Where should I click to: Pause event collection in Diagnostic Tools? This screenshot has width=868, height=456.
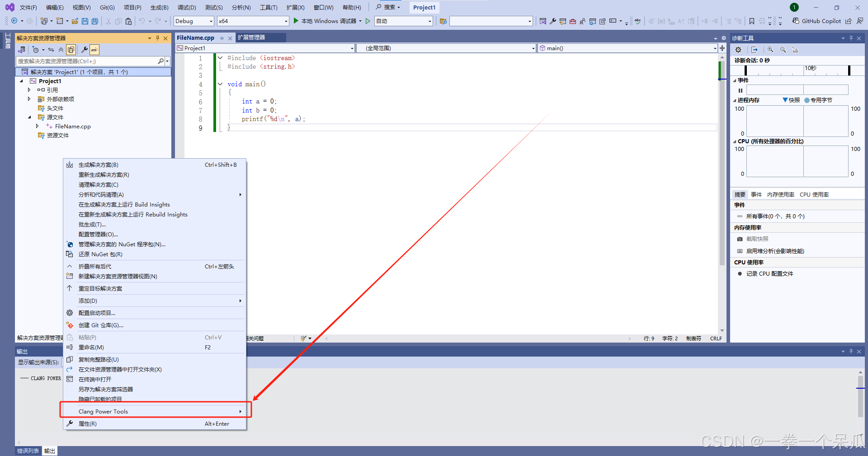(x=740, y=90)
